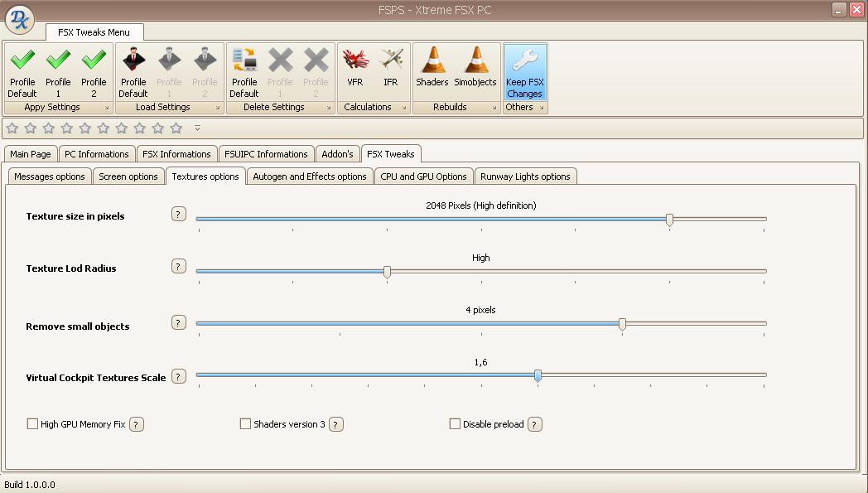
Task: Open the Screen options sub-tab
Action: (x=128, y=176)
